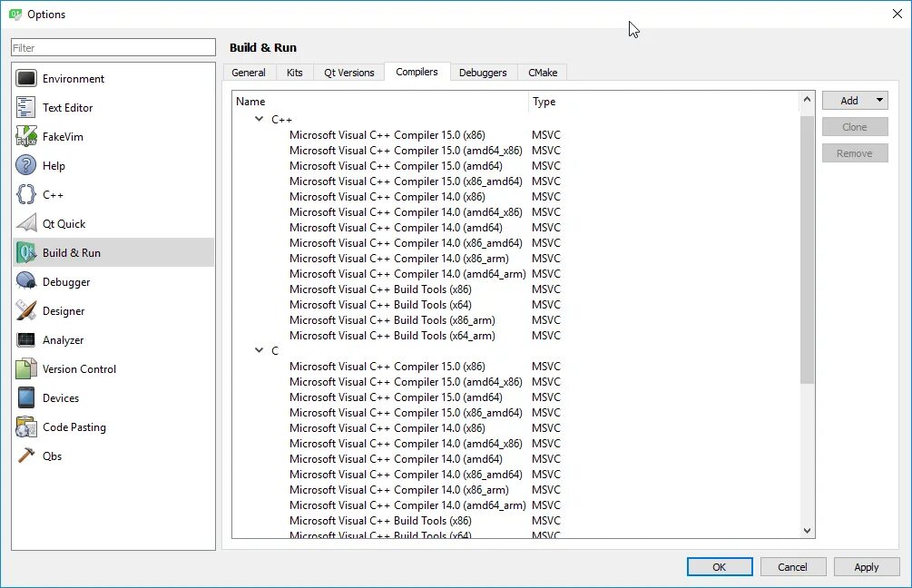Select C++ group's Compiler 15.0 (x86_amd64)
This screenshot has width=912, height=588.
(406, 181)
